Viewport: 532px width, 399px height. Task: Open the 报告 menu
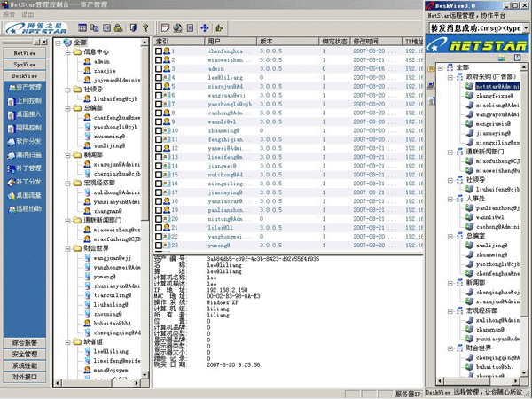[9, 14]
